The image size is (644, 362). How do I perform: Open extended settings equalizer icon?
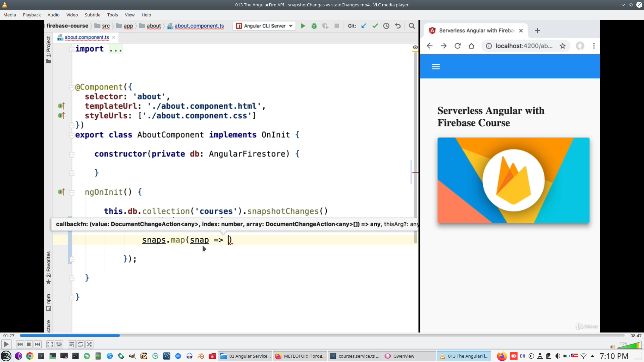[59, 344]
